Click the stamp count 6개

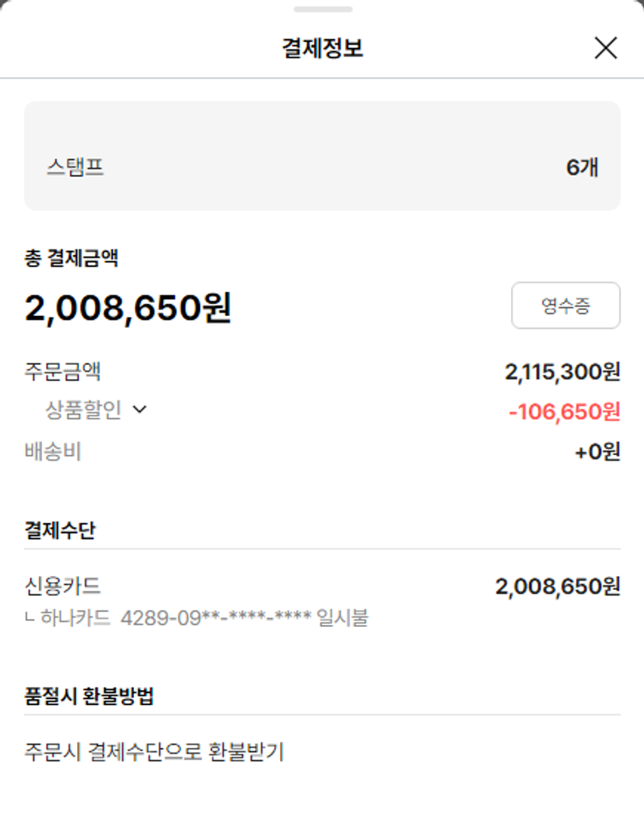pos(582,167)
